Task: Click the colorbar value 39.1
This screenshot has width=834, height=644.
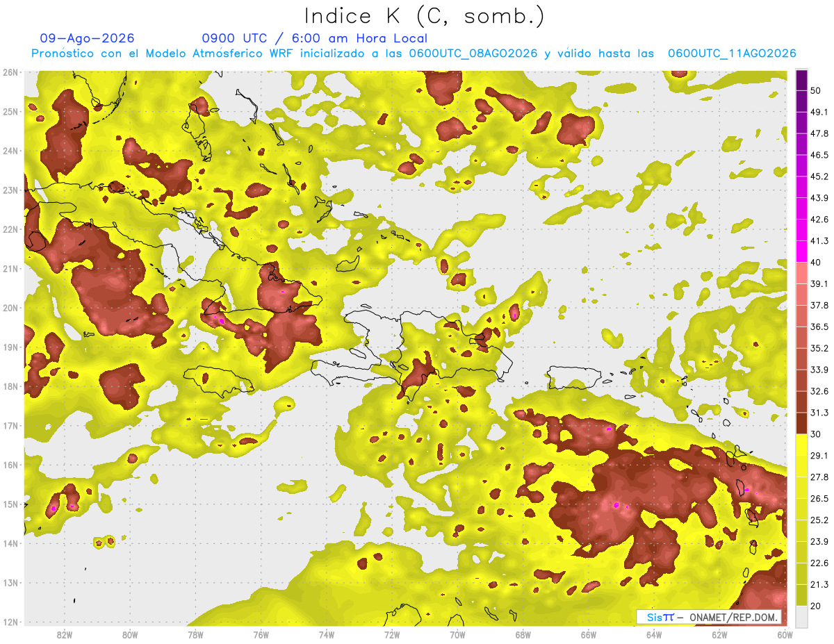Action: coord(819,283)
